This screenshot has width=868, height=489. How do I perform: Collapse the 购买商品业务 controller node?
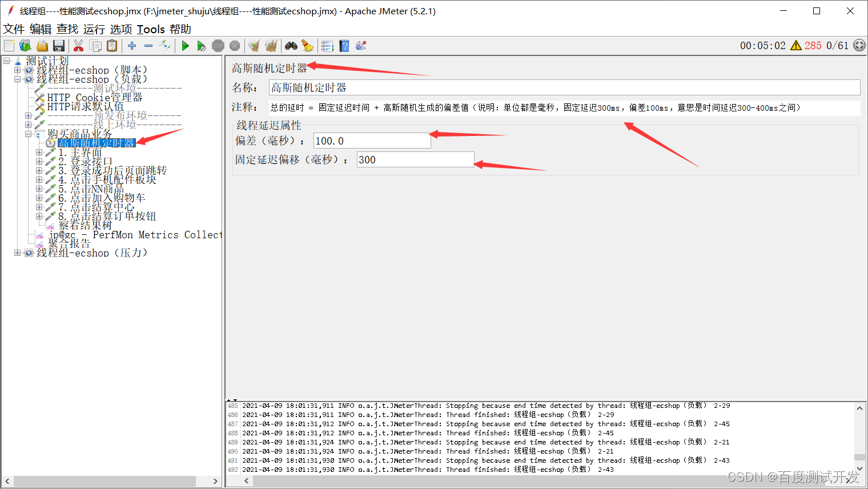[x=28, y=134]
